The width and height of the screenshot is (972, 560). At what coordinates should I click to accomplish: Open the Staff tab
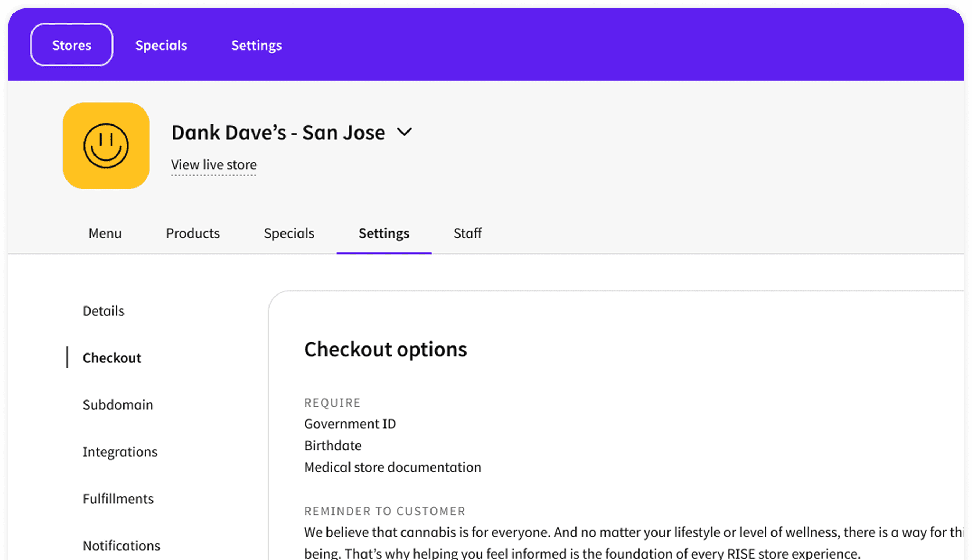pyautogui.click(x=468, y=233)
